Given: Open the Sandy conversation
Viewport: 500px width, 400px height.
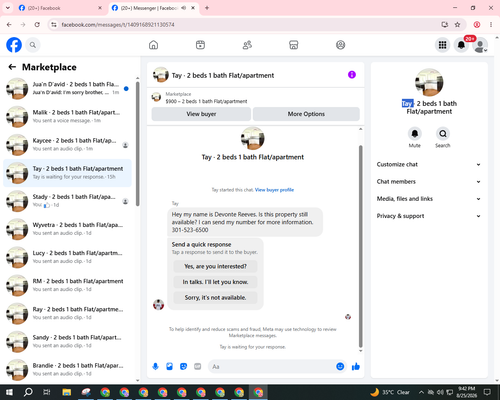Looking at the screenshot, I should click(67, 342).
